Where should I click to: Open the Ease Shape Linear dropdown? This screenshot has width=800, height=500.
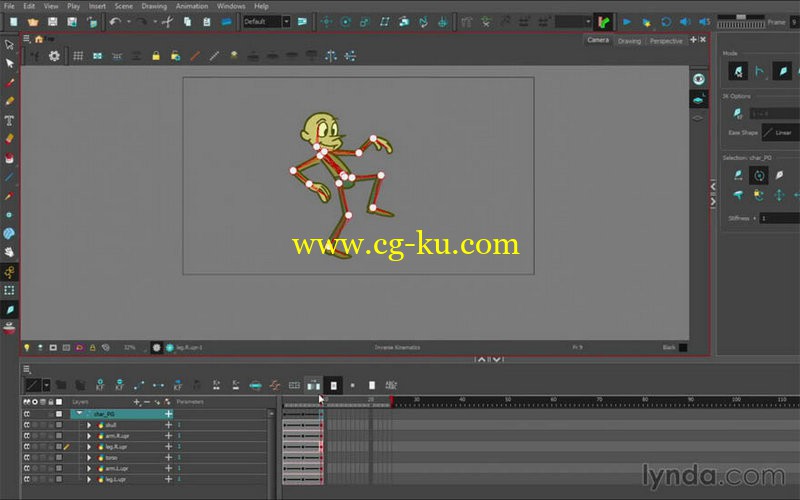[x=780, y=133]
